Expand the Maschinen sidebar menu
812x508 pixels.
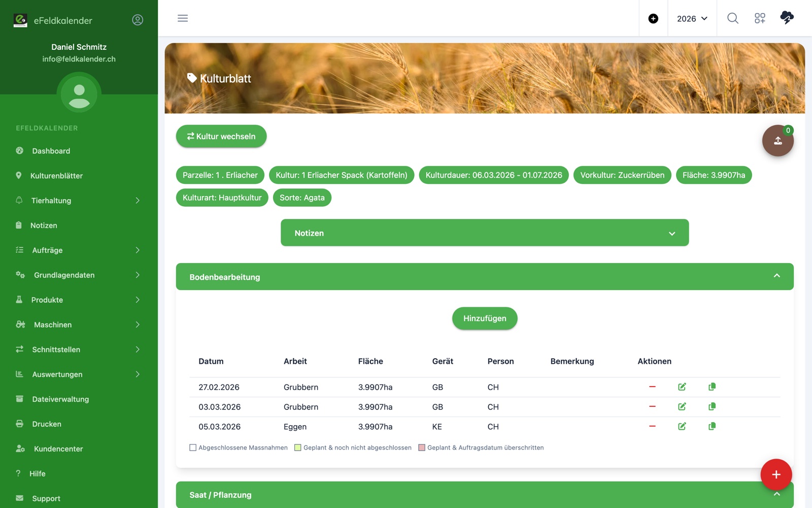pos(79,325)
